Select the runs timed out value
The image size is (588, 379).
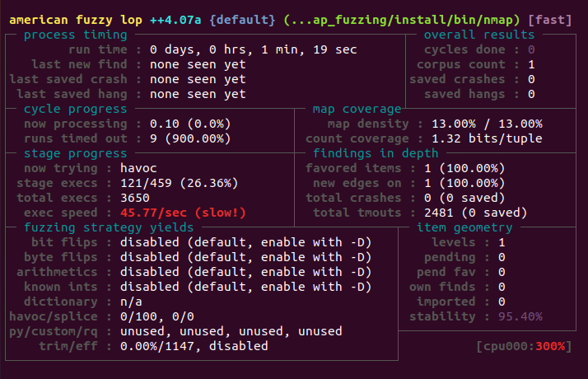coord(190,138)
